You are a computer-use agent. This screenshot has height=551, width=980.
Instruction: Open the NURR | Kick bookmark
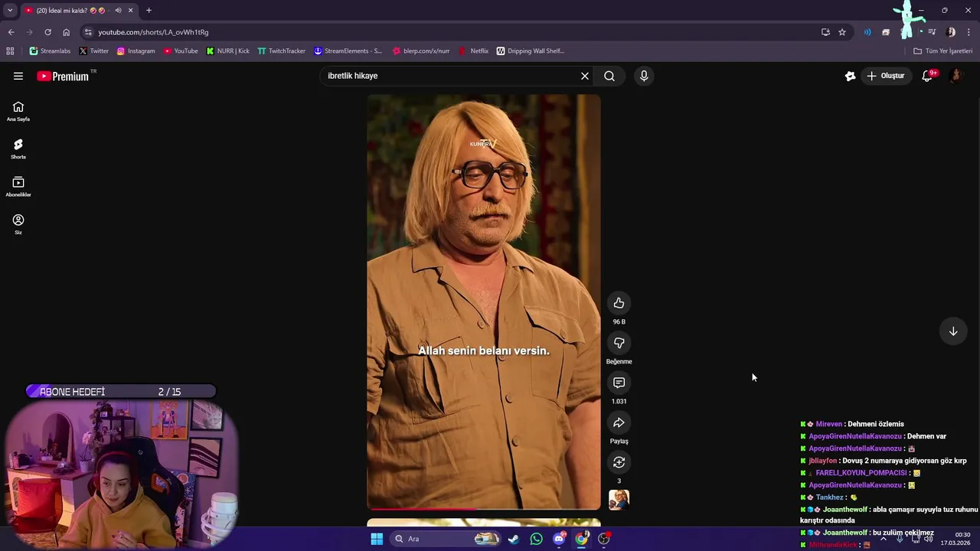227,51
